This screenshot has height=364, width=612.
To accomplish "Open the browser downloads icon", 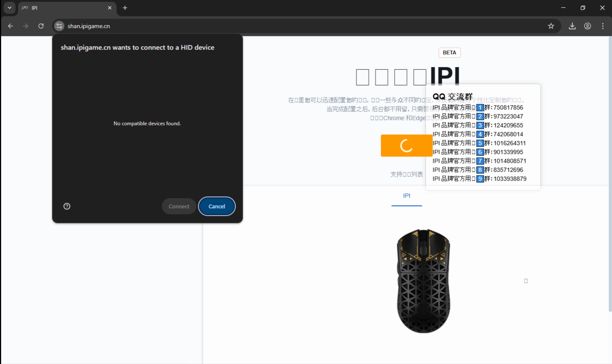I will click(x=572, y=26).
